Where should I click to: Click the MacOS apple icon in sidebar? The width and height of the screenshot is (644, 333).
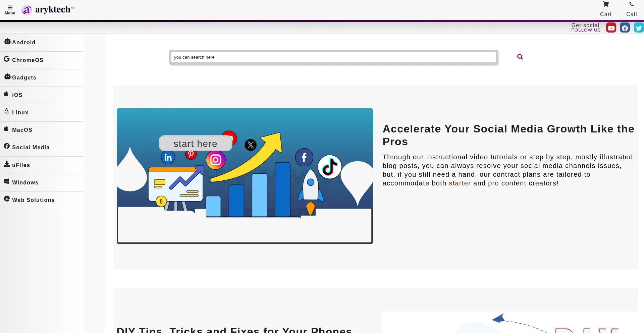point(6,129)
